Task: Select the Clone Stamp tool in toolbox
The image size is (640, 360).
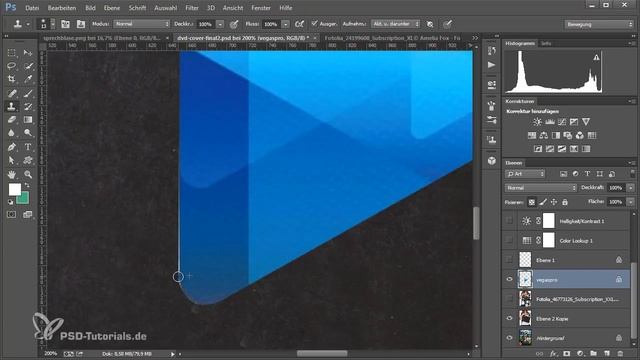Action: pyautogui.click(x=11, y=107)
